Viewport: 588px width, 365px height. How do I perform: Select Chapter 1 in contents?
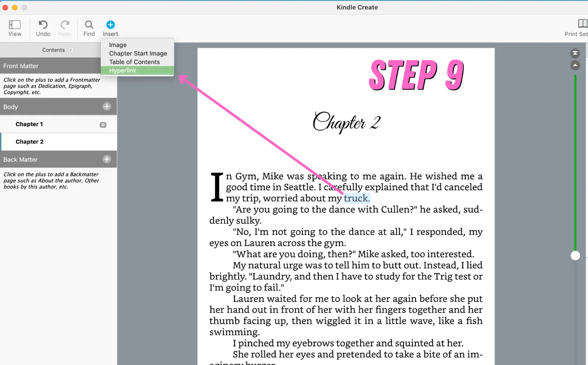pyautogui.click(x=58, y=124)
